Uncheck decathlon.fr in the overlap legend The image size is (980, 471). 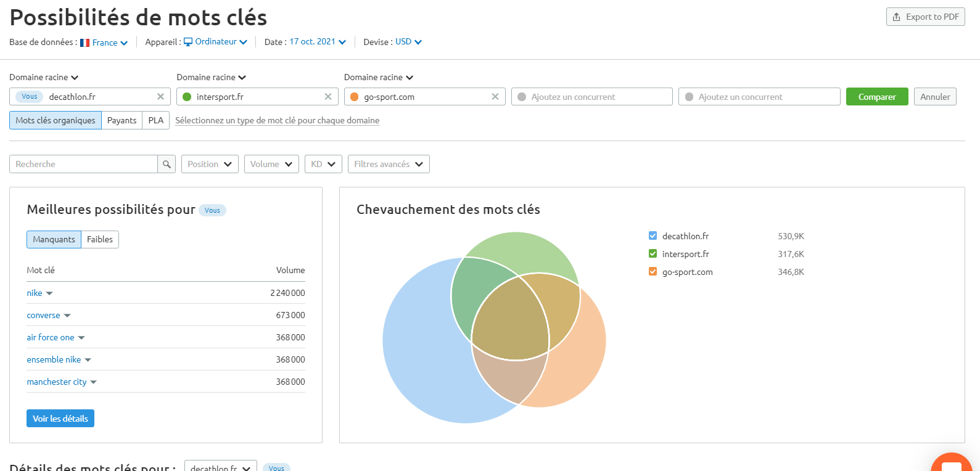[x=653, y=236]
